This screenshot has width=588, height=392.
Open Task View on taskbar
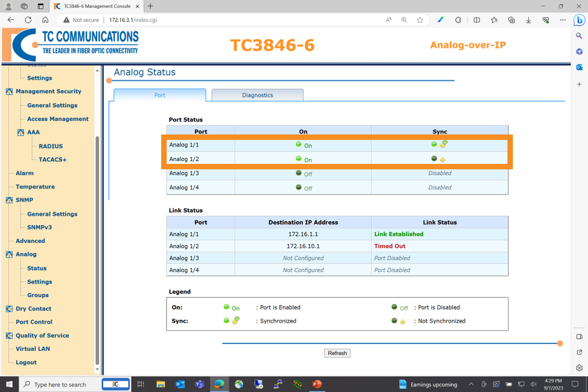(x=140, y=384)
